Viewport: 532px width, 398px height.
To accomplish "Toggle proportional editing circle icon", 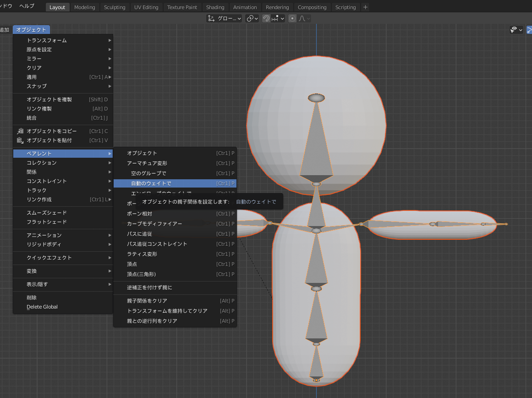I will point(292,18).
